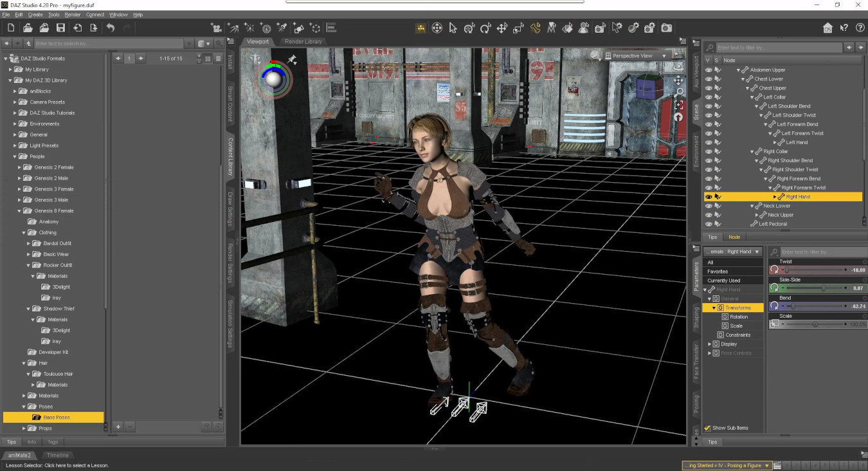This screenshot has width=868, height=471.
Task: Open the Rotation group under Right Hand parameters
Action: [736, 316]
